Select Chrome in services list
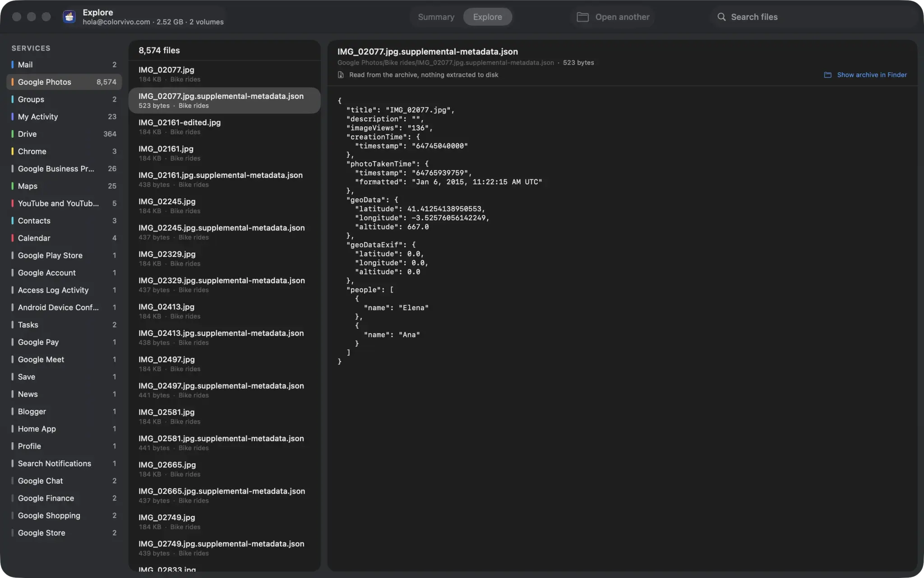The image size is (924, 578). [x=64, y=152]
